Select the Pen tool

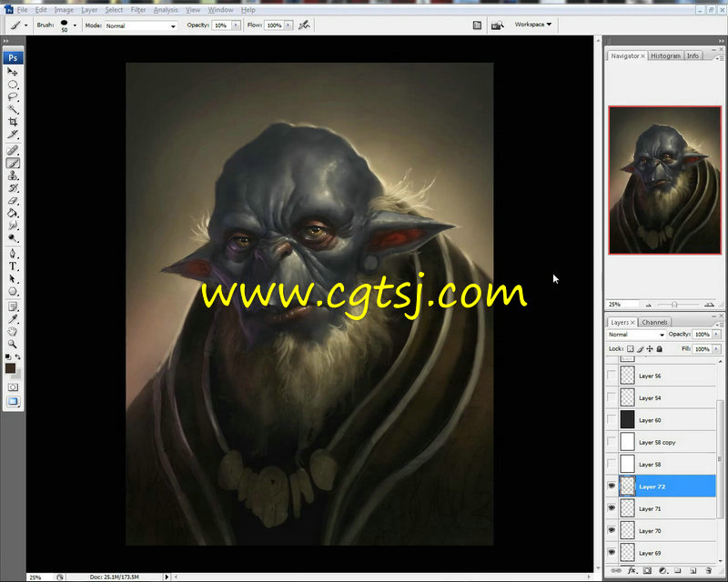13,254
